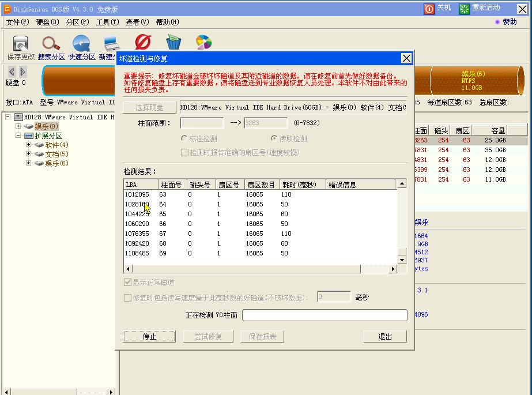Close the bad sector dialog
532x395 pixels.
point(406,58)
